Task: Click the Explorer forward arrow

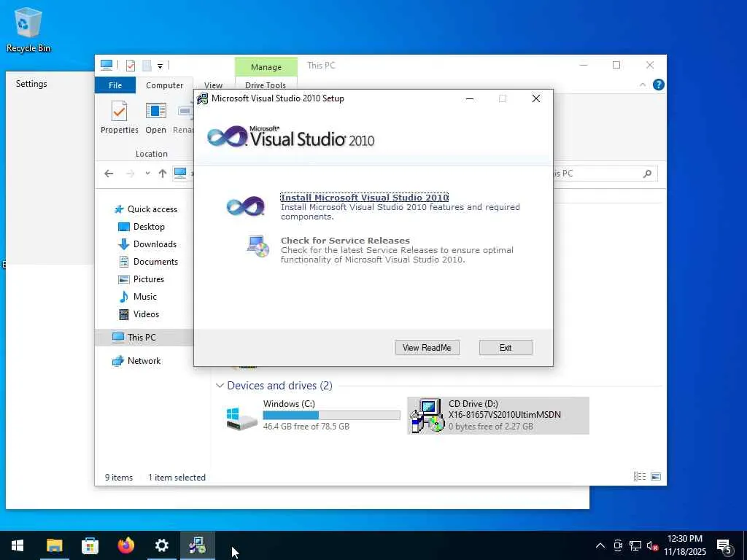Action: (x=130, y=174)
